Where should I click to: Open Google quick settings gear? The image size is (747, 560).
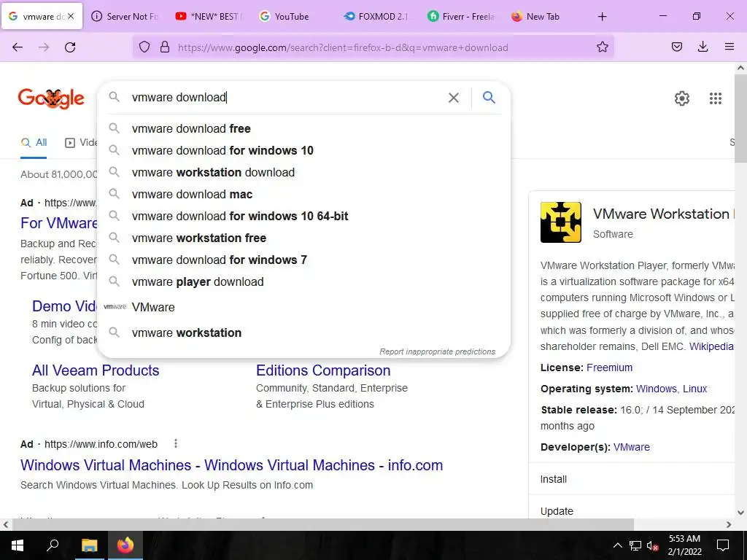[682, 98]
